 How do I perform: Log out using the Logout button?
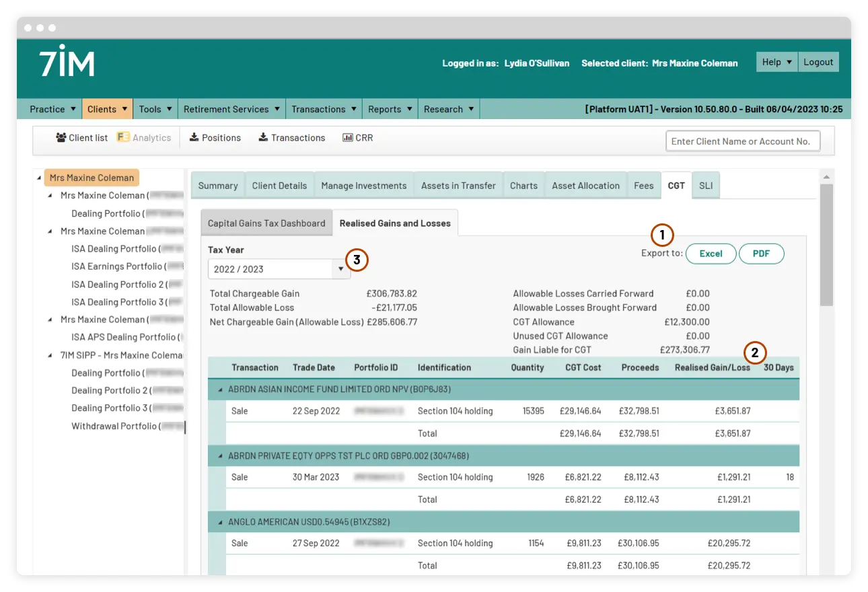[818, 62]
